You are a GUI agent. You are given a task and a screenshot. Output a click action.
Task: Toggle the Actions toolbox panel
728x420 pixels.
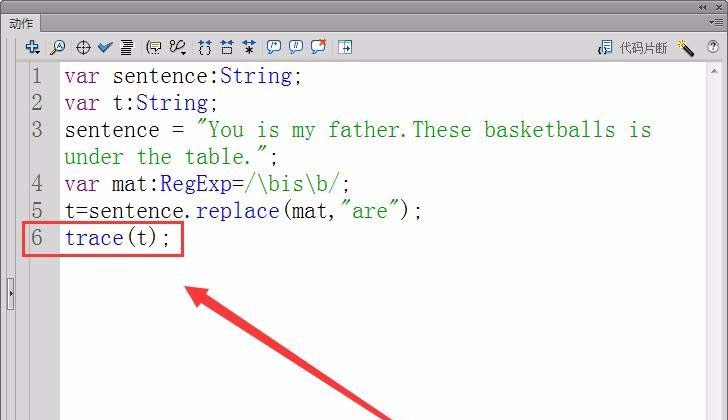345,47
